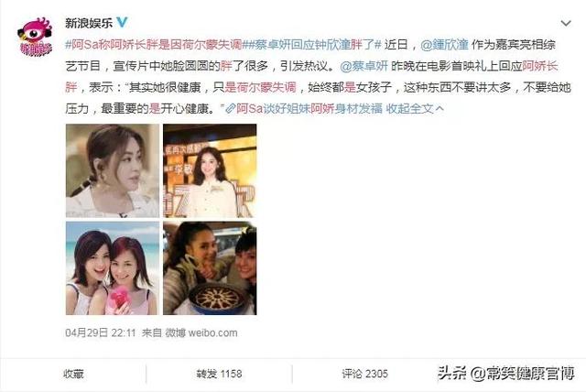Open hashtag #阿Sa称阿娇长胖是因荷尔蒙失调#

tap(154, 45)
